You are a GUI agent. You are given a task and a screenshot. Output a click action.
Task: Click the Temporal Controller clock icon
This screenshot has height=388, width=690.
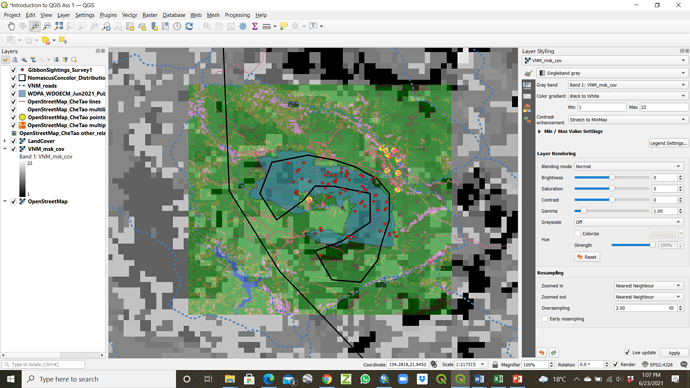pyautogui.click(x=177, y=26)
